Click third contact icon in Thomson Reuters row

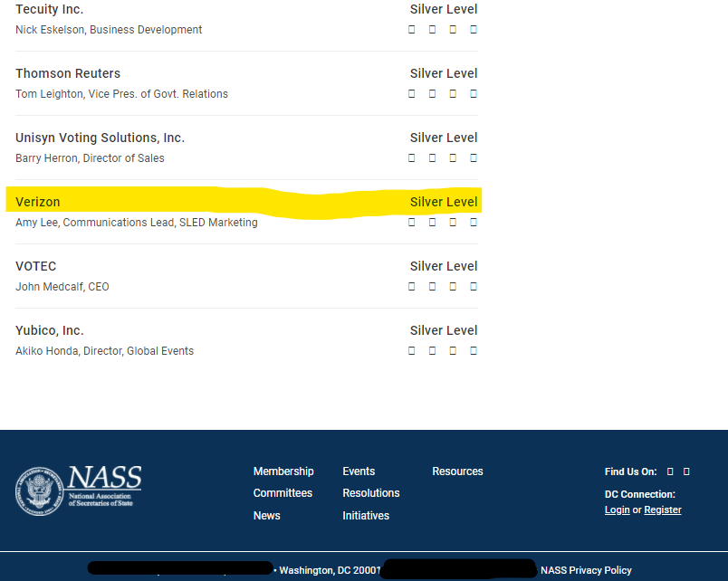pos(453,94)
